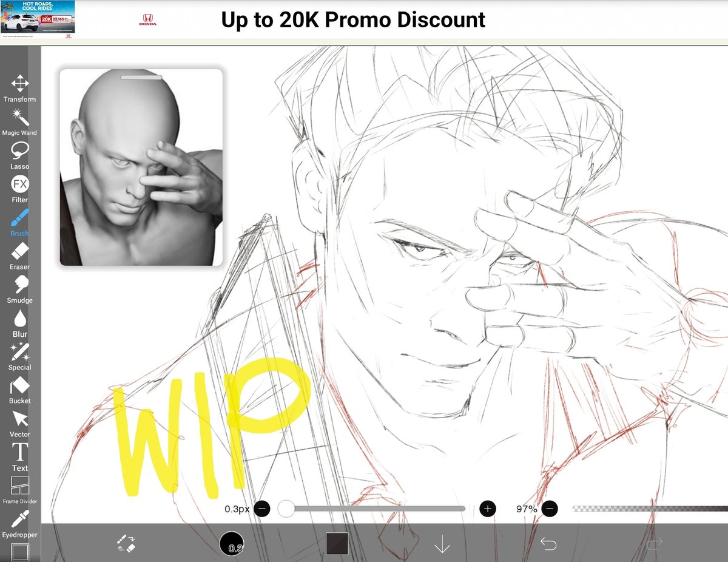Tap the reference image window thumbnail
728x562 pixels.
pos(141,168)
